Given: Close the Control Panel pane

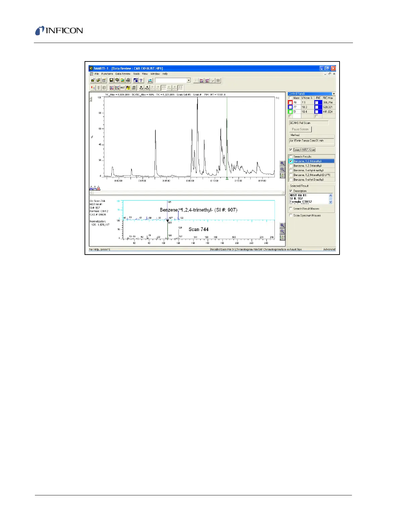Looking at the screenshot, I should pos(334,94).
